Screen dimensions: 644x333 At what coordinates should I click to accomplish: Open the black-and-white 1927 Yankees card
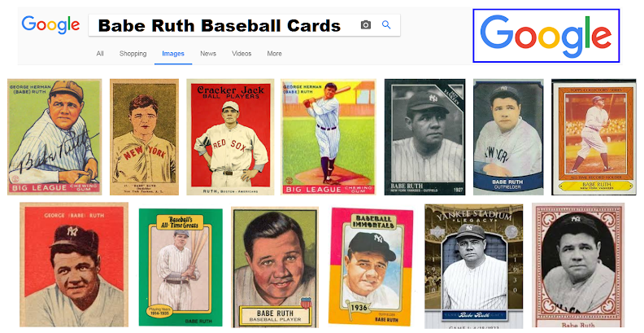click(x=425, y=137)
